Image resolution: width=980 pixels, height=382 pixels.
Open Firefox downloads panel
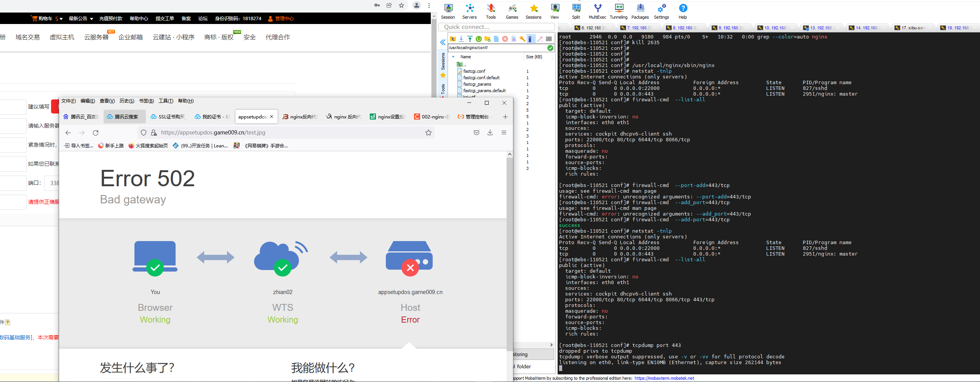490,133
